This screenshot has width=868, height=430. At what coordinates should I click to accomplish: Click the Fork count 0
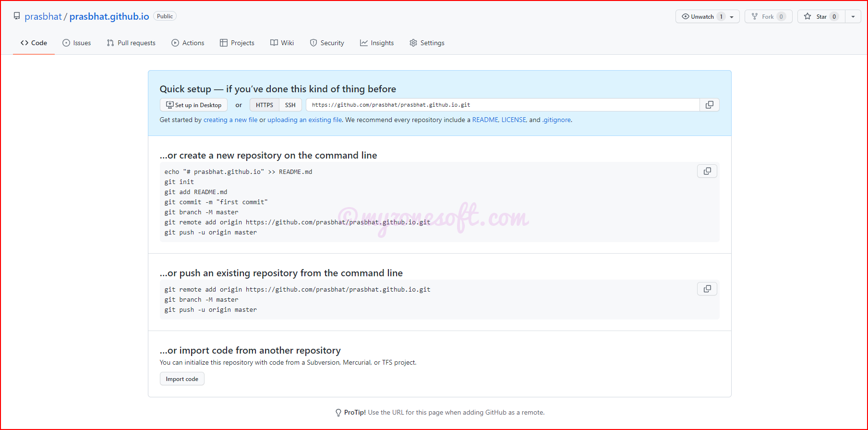(x=781, y=16)
